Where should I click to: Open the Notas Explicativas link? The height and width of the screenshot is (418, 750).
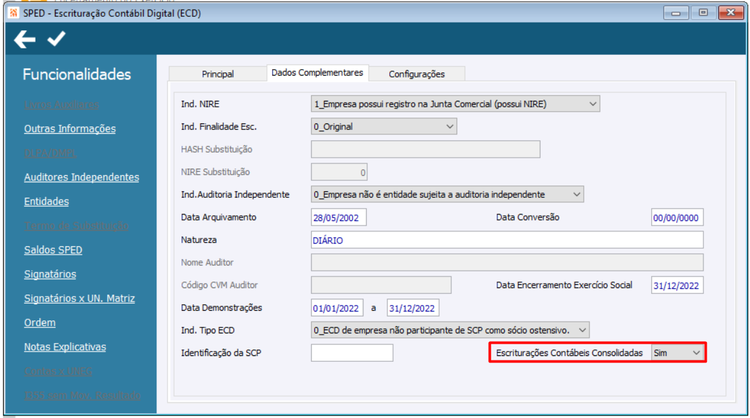pos(65,347)
